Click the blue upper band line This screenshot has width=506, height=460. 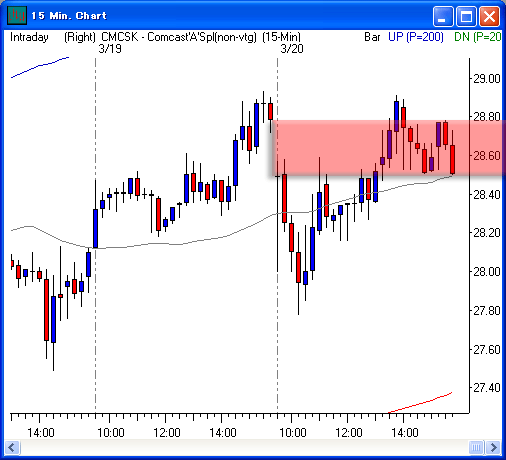click(x=40, y=67)
